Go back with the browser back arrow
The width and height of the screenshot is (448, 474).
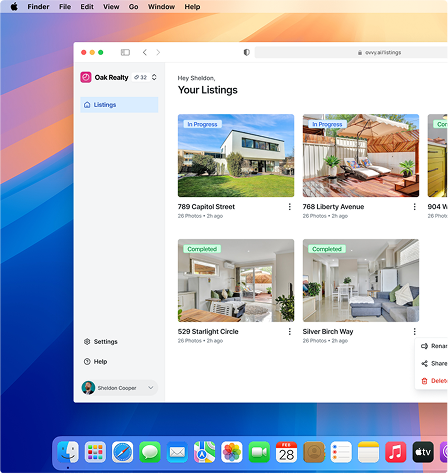[145, 52]
